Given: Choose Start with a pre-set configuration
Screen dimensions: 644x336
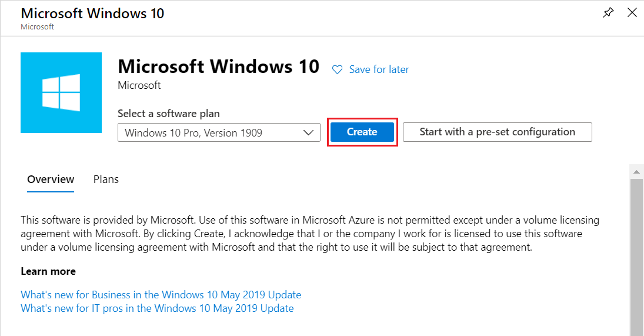Looking at the screenshot, I should click(x=497, y=132).
